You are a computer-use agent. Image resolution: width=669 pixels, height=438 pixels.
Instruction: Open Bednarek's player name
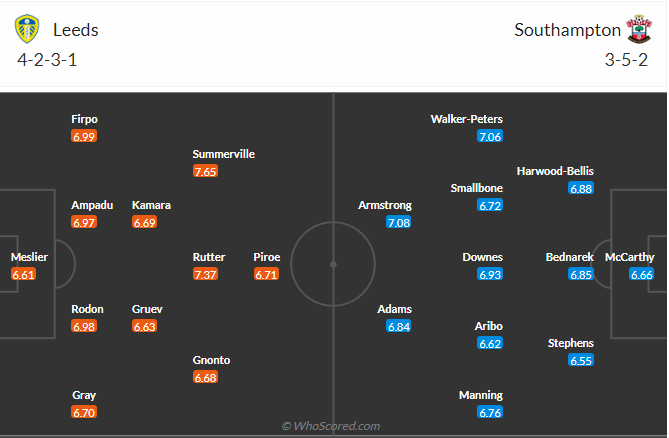[569, 257]
